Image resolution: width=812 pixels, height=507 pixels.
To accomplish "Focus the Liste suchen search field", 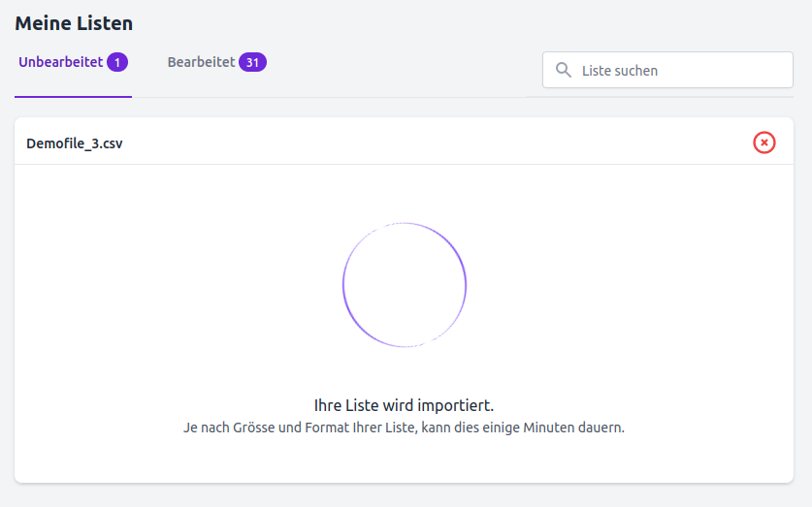I will [x=667, y=70].
